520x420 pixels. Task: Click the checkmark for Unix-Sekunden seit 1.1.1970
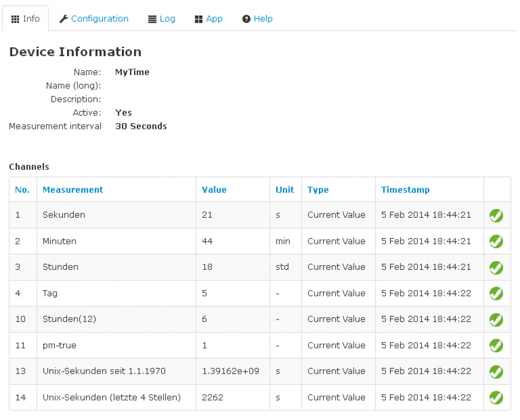pyautogui.click(x=496, y=371)
